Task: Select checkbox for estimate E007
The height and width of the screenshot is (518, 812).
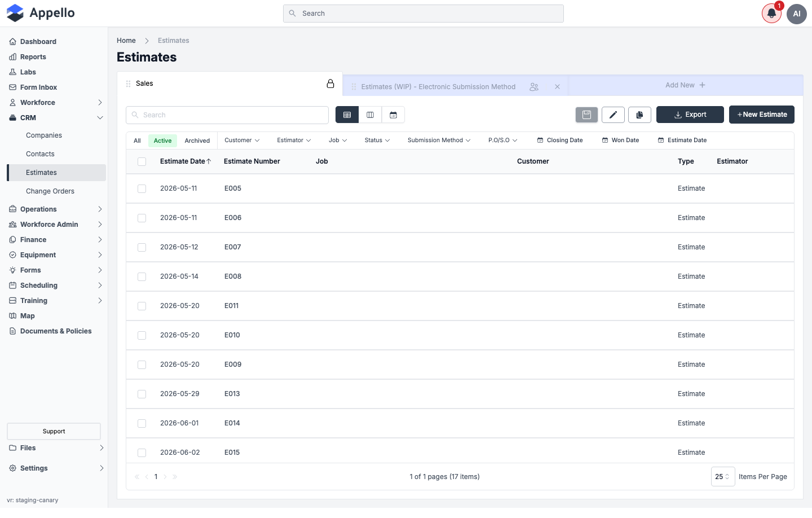Action: click(142, 248)
